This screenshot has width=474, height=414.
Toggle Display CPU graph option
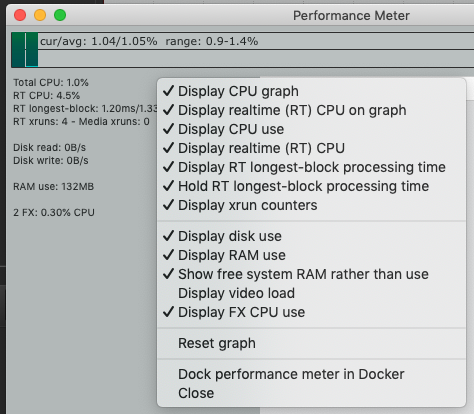tap(311, 91)
